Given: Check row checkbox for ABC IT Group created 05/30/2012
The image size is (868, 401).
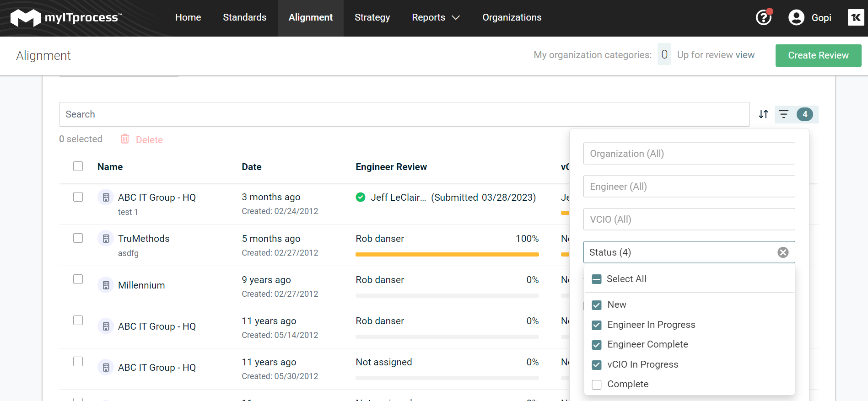Looking at the screenshot, I should 78,361.
